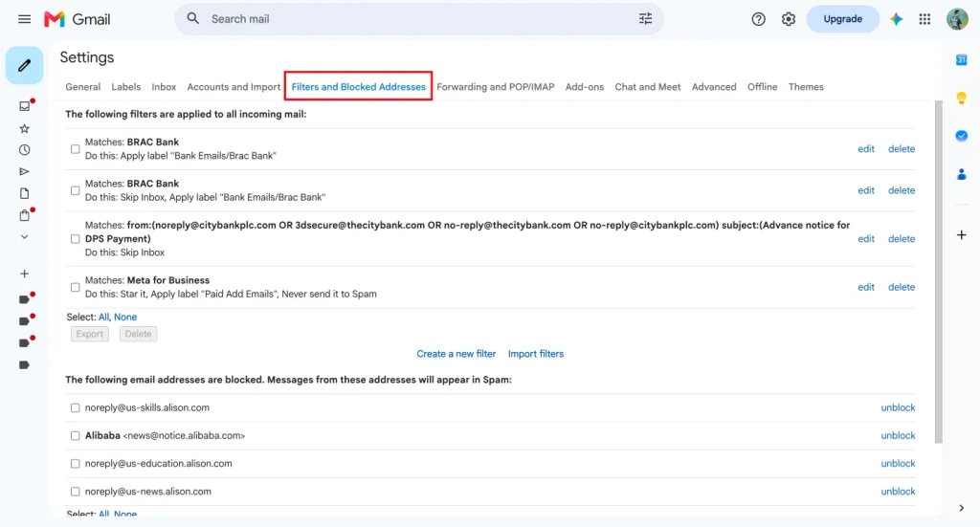
Task: Check the BRAC Bank Skip Inbox filter
Action: coord(75,190)
